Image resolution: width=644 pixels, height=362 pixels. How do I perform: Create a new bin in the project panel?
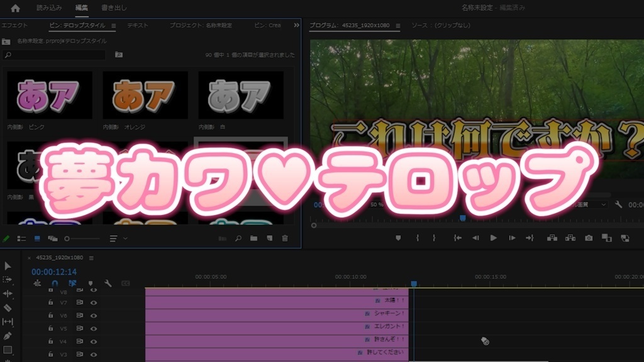(x=253, y=238)
